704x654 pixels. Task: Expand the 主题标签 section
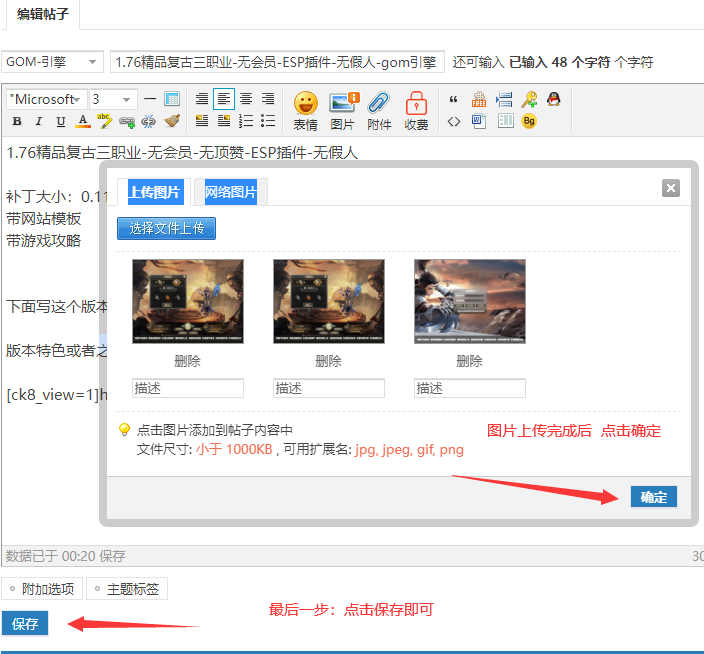click(127, 589)
